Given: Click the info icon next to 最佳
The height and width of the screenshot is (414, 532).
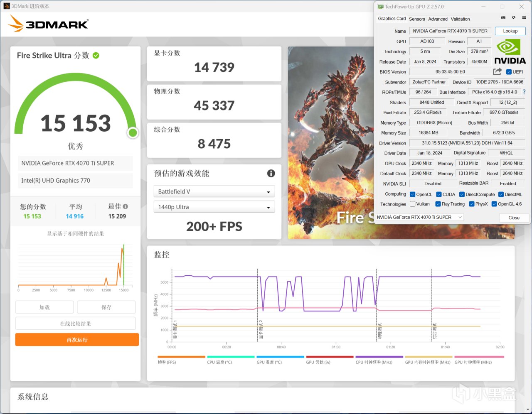Looking at the screenshot, I should coord(126,206).
